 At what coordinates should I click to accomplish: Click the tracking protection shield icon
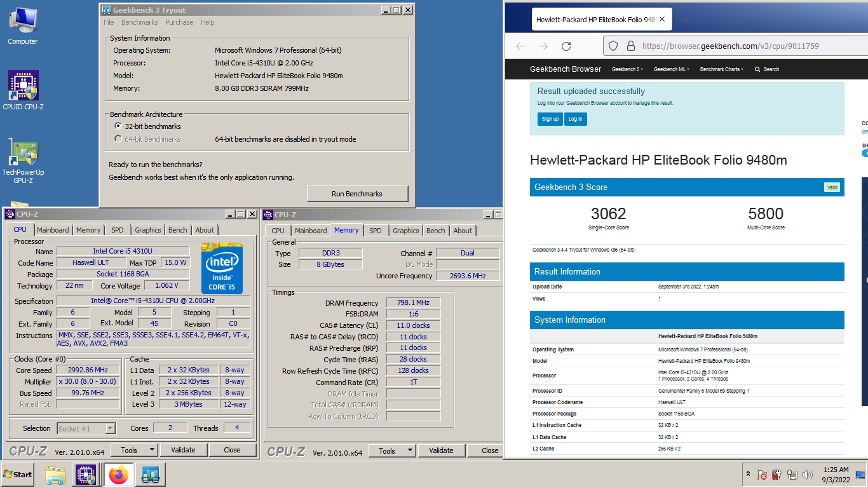coord(613,46)
